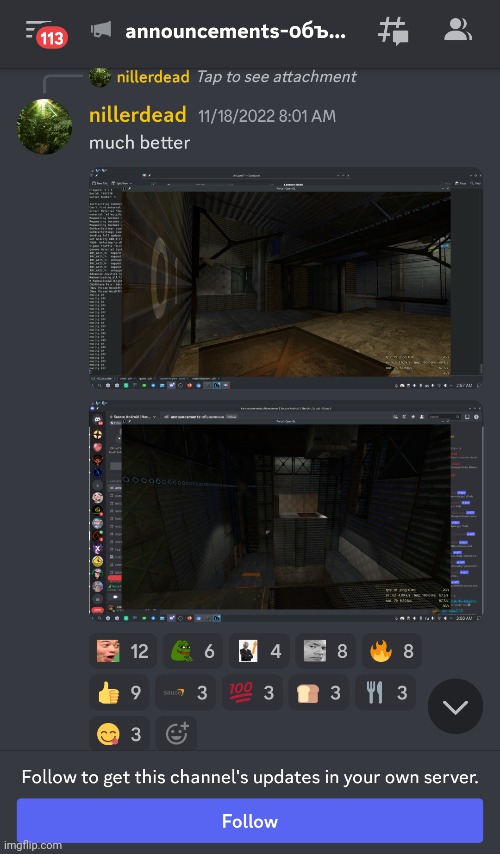
Task: Toggle the Pepe frog reaction
Action: point(192,651)
